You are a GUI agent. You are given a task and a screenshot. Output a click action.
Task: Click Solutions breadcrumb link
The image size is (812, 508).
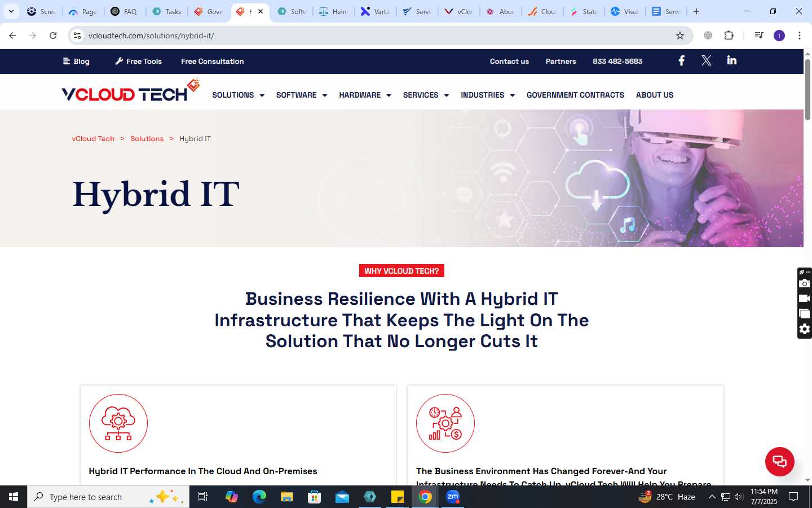pyautogui.click(x=147, y=138)
